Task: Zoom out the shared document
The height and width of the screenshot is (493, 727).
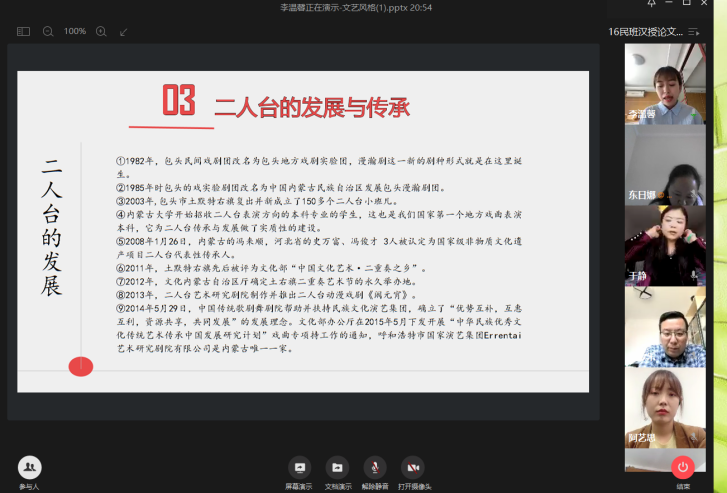Action: point(48,32)
